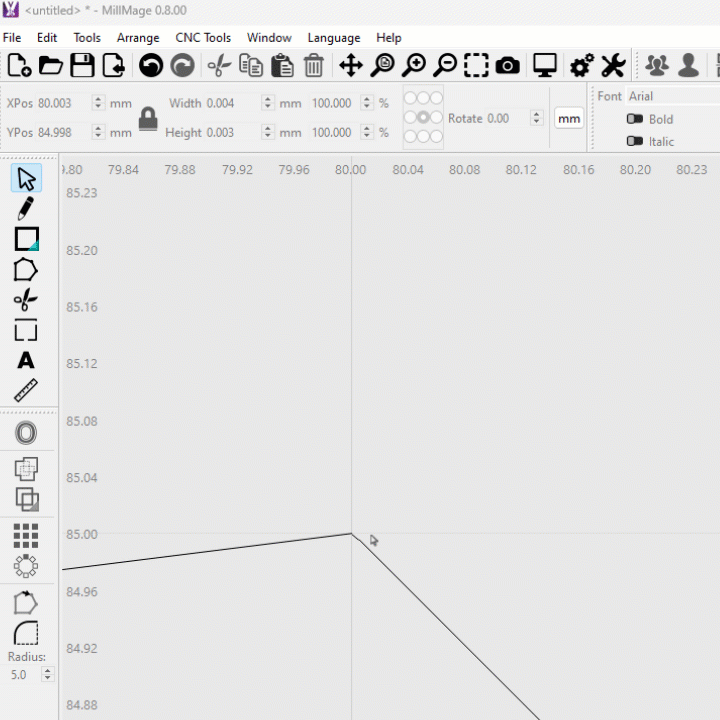
Task: Toggle the Bold font switch
Action: (x=635, y=119)
